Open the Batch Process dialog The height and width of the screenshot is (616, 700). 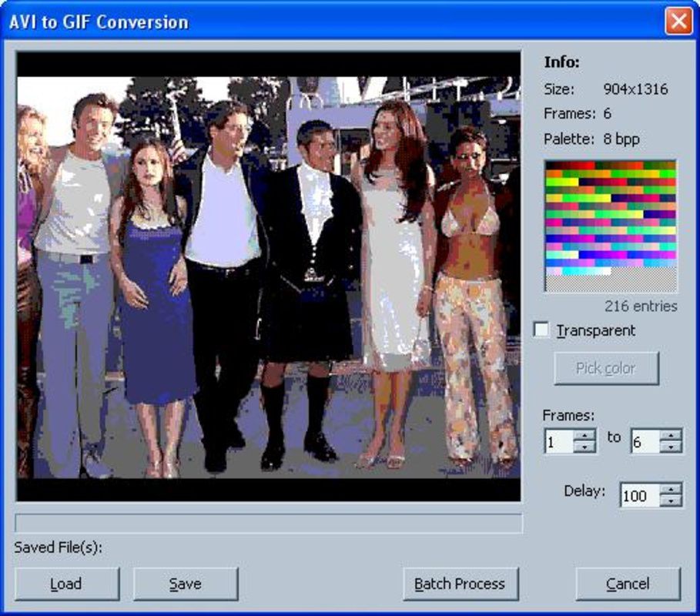[x=461, y=584]
